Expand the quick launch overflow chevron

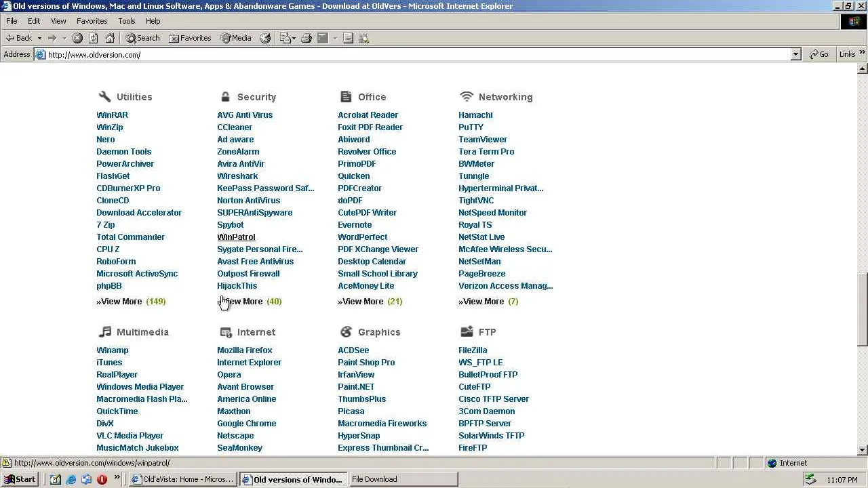point(117,478)
